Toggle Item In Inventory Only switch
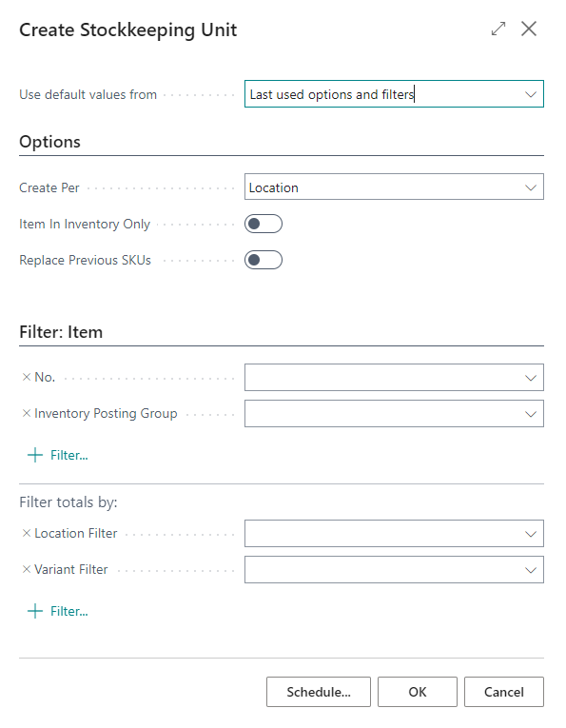The height and width of the screenshot is (728, 566). 263,224
